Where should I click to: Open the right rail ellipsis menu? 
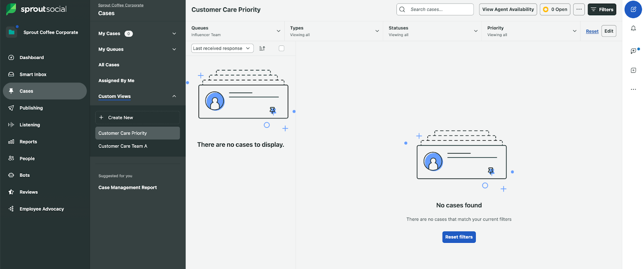pos(633,90)
